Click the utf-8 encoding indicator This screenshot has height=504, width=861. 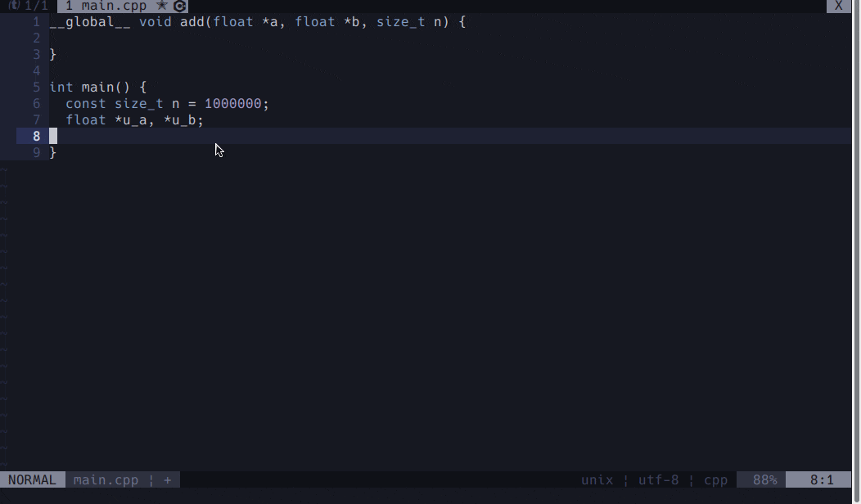(658, 479)
